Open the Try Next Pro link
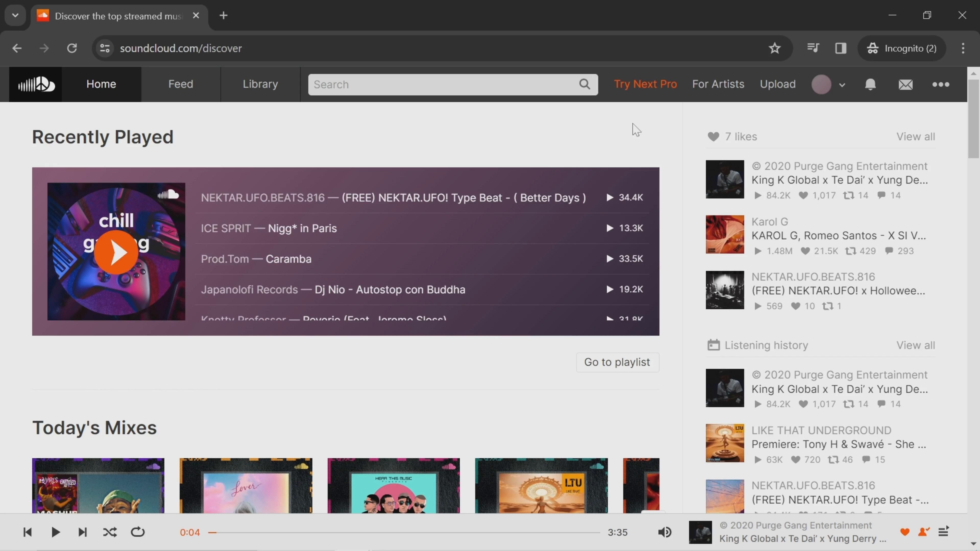This screenshot has height=551, width=980. pos(645,84)
